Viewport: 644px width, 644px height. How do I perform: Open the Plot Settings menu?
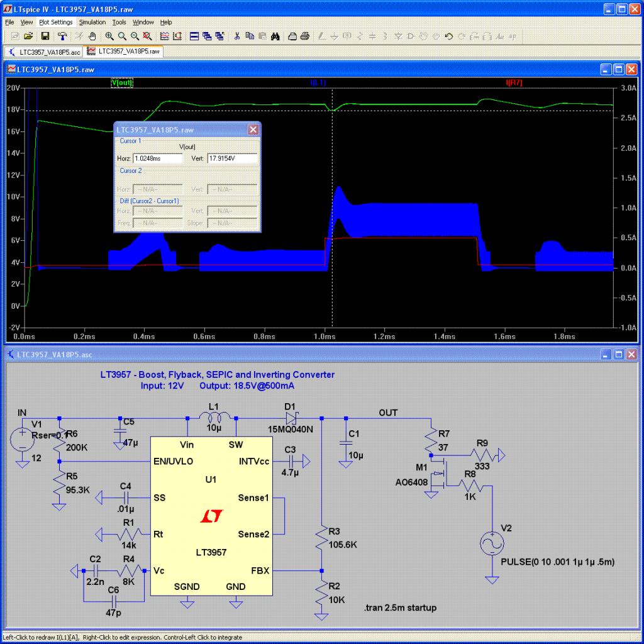point(56,22)
